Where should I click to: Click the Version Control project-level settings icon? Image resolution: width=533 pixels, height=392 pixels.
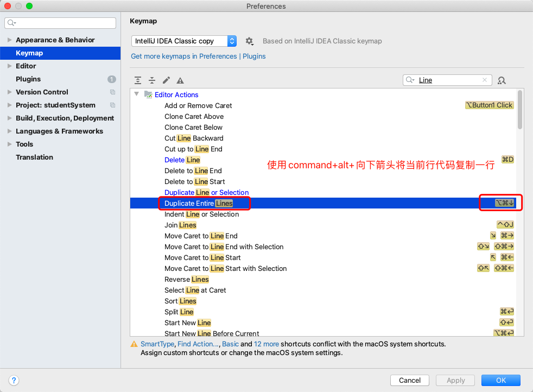112,92
